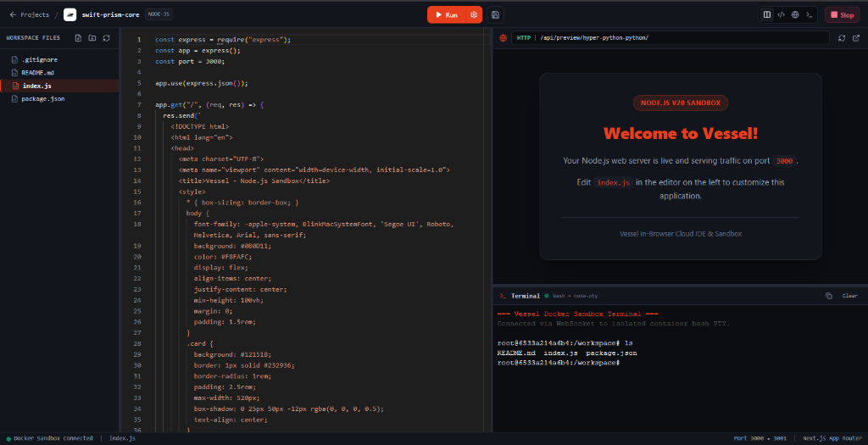Screen dimensions: 868x445
Task: Switch to browser preview-only view
Action: 795,15
